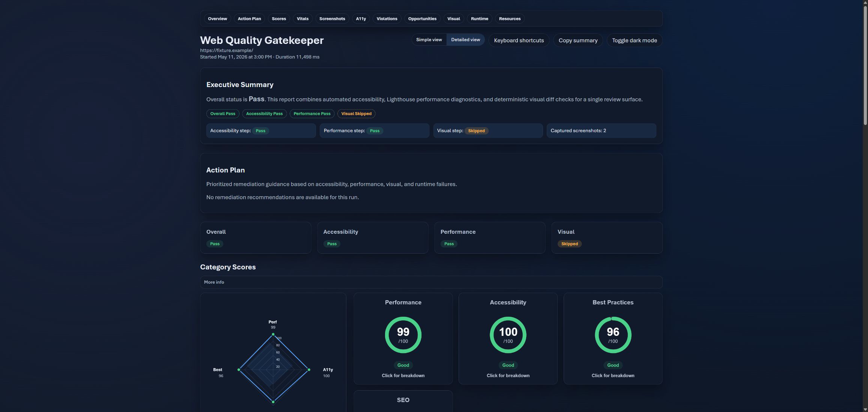This screenshot has width=868, height=412.
Task: Toggle dark mode
Action: (634, 41)
